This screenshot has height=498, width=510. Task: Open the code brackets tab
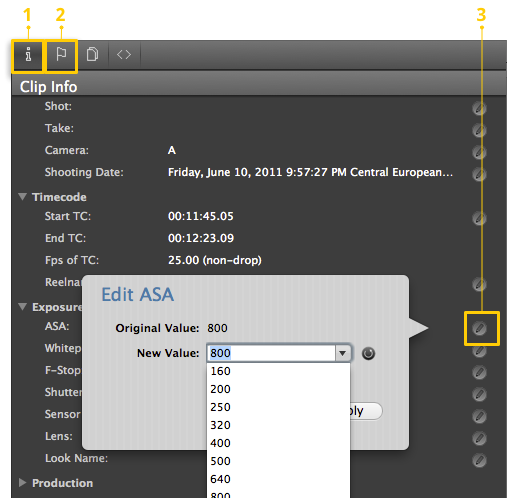[124, 54]
